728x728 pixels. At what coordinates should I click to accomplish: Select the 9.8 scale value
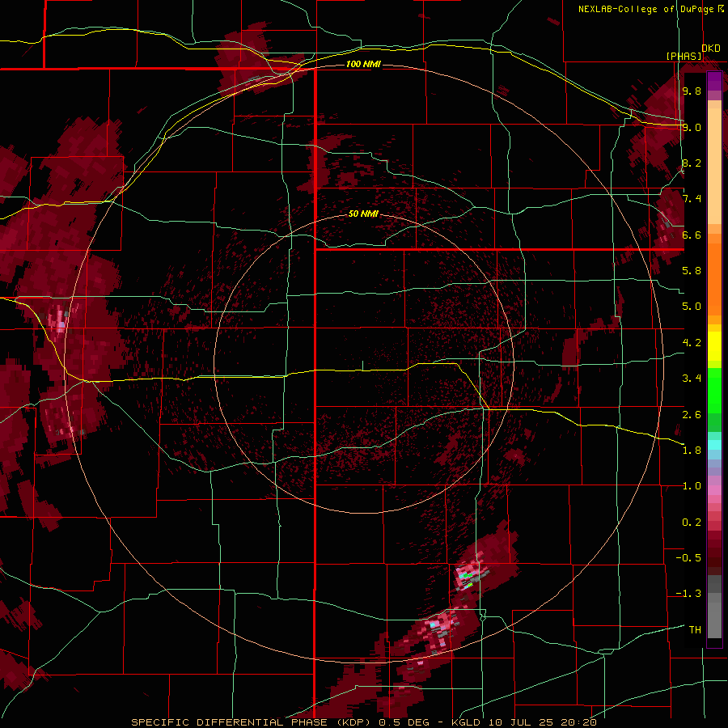tap(692, 91)
